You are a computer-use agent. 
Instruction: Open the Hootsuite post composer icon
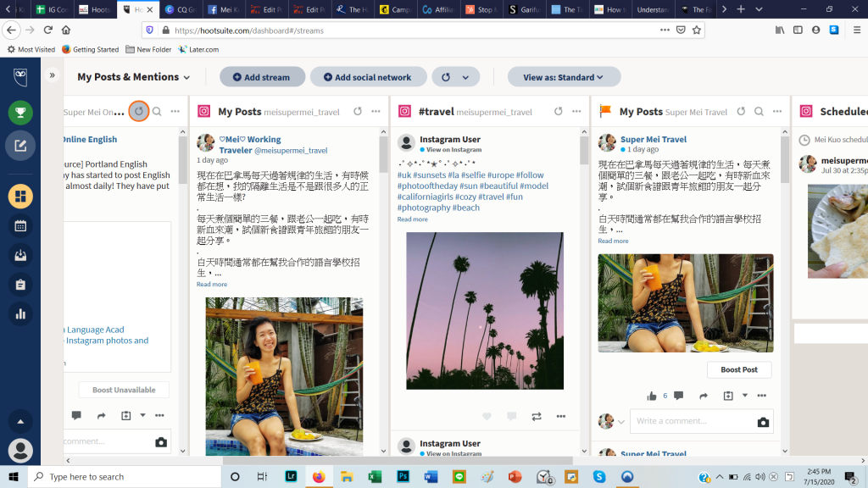(x=20, y=146)
